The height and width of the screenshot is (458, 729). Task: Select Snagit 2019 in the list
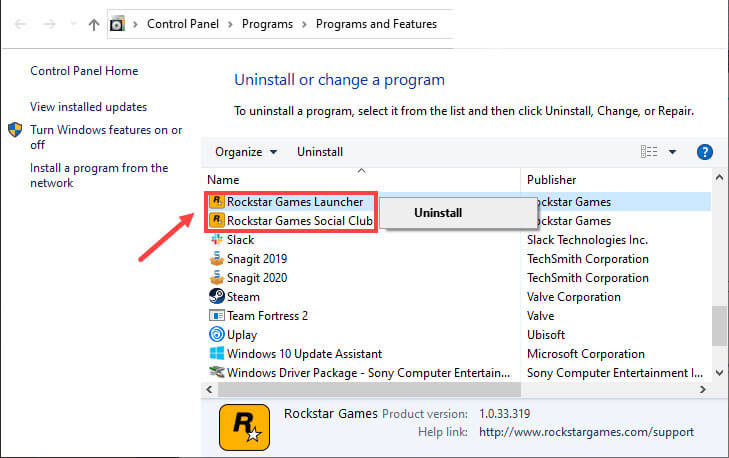tap(257, 259)
